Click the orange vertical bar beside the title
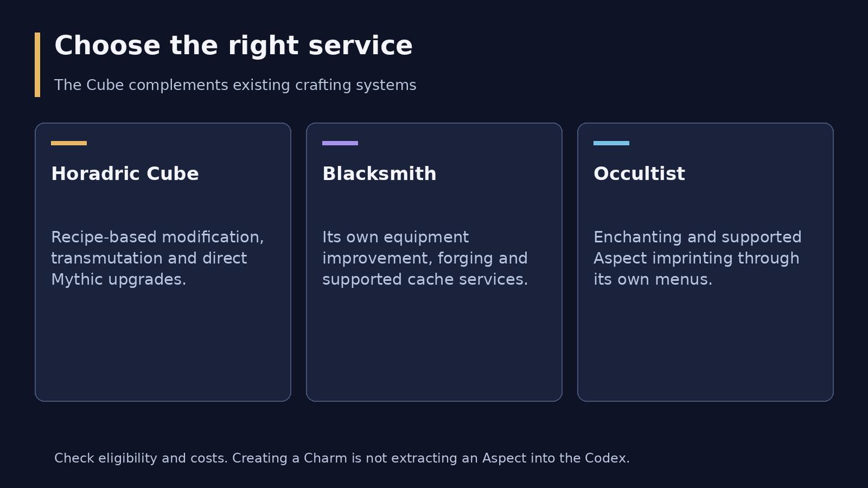The width and height of the screenshot is (868, 488). [37, 65]
